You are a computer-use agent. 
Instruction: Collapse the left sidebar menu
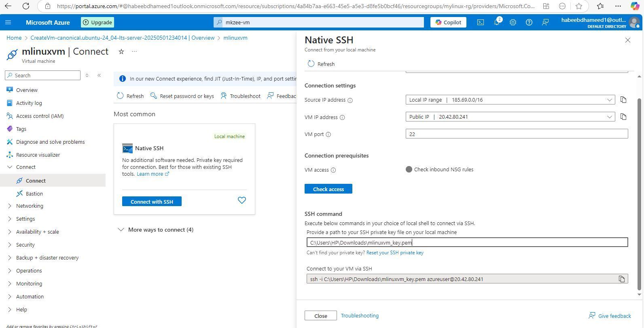[99, 75]
